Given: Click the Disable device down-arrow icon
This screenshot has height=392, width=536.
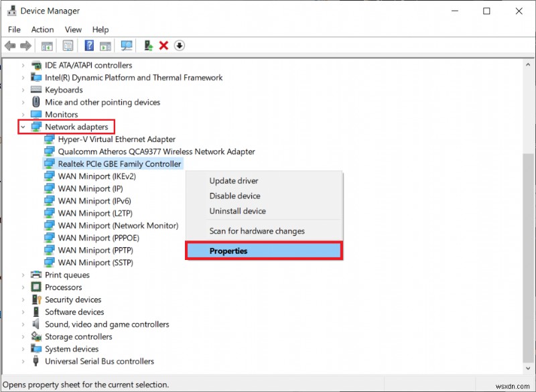Looking at the screenshot, I should coord(180,46).
